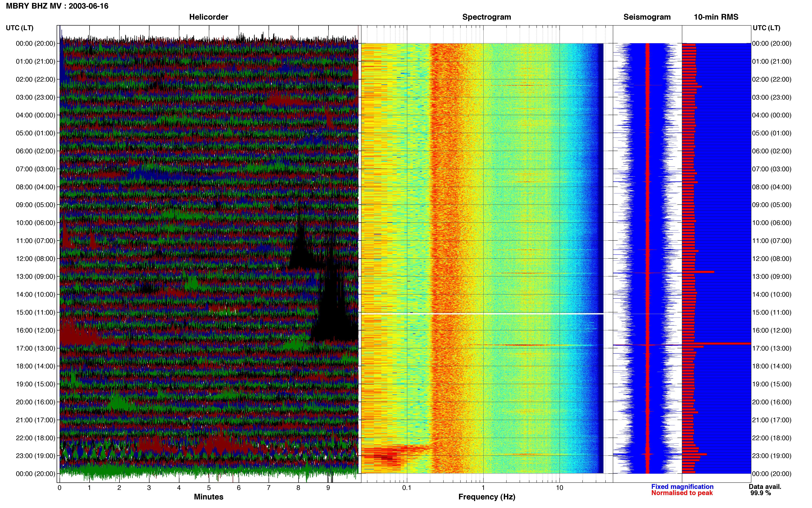Click the Minutes x-axis label
The height and width of the screenshot is (508, 812).
click(x=209, y=497)
